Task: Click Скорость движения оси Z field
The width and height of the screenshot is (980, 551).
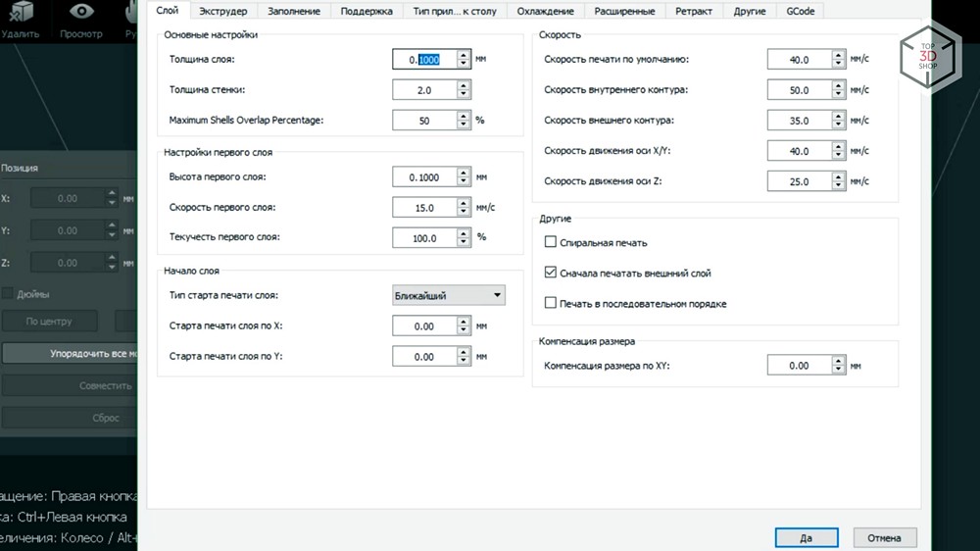Action: pos(800,181)
